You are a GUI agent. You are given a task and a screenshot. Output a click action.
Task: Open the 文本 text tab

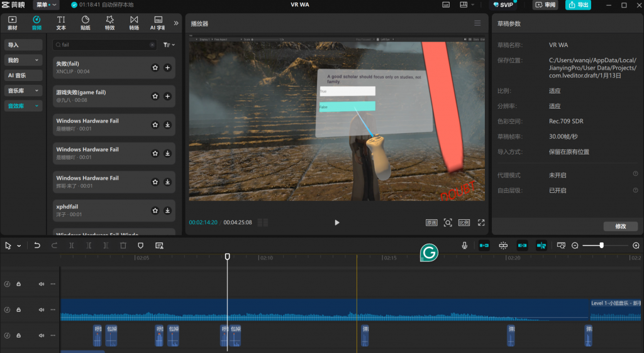[x=61, y=23]
